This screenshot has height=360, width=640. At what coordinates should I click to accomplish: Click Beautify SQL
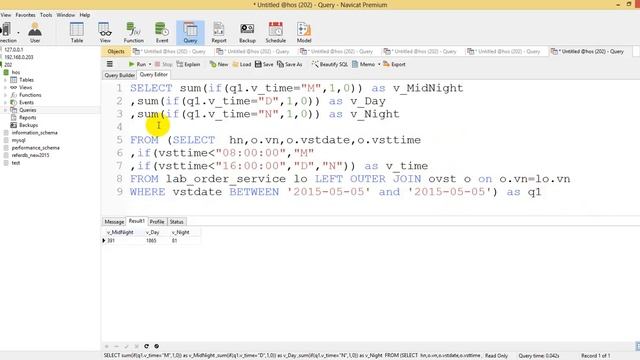(x=330, y=64)
